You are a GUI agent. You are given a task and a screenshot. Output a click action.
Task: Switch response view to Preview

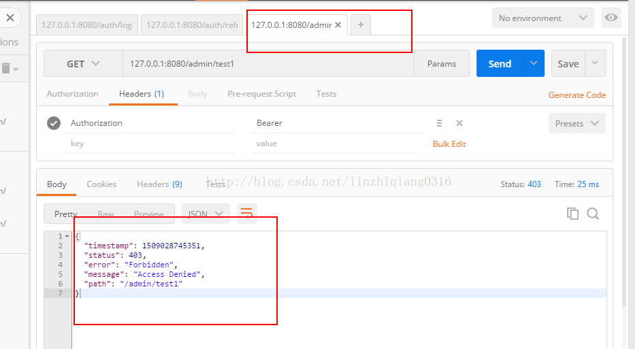[x=148, y=214]
